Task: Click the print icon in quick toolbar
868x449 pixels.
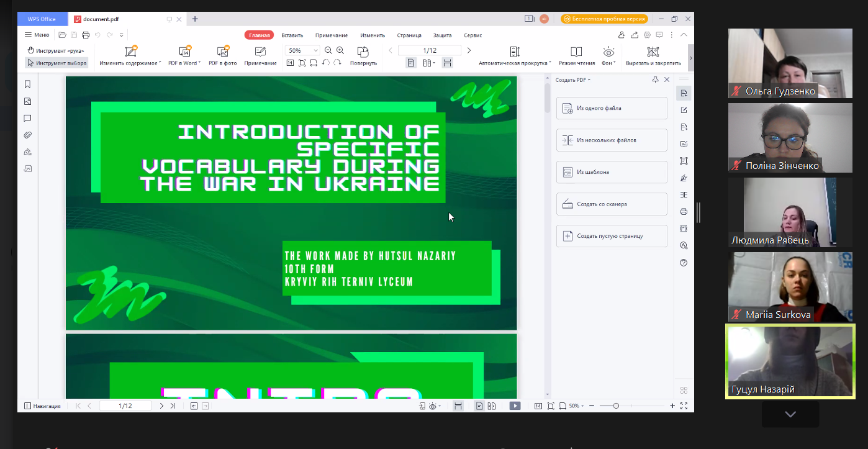Action: pos(86,35)
